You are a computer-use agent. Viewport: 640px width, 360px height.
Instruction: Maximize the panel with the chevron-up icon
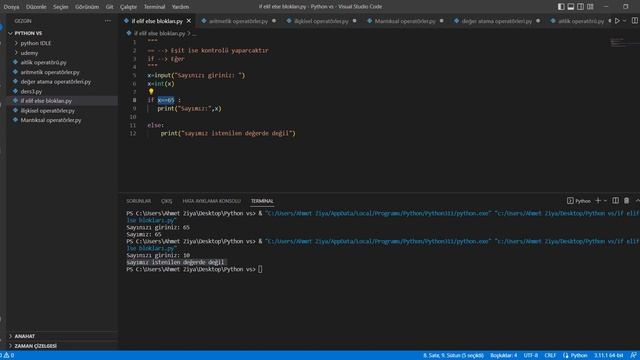point(637,201)
